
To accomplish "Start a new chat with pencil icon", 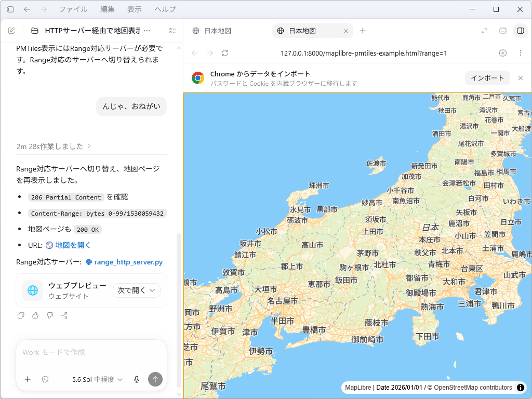I will coord(11,31).
